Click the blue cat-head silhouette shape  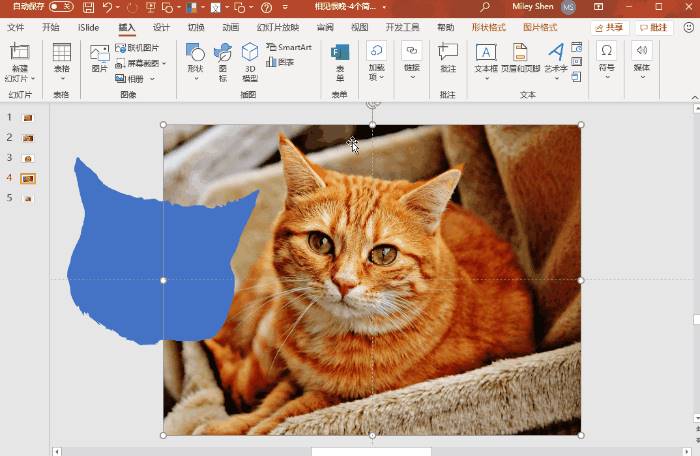(130, 260)
